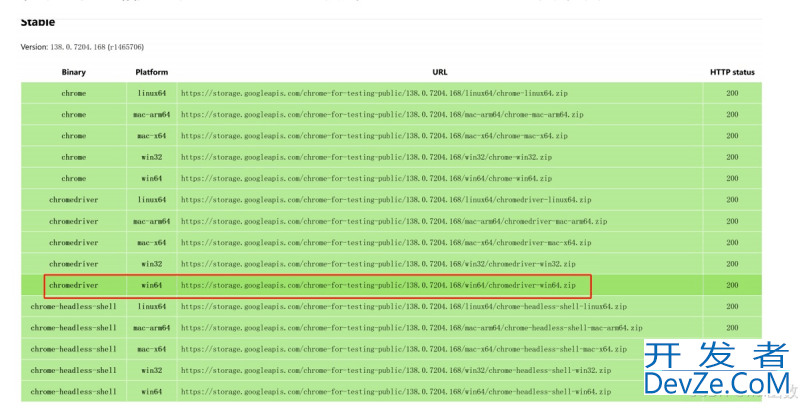Click 200 status in chrome win32 row
The height and width of the screenshot is (405, 800).
[732, 158]
